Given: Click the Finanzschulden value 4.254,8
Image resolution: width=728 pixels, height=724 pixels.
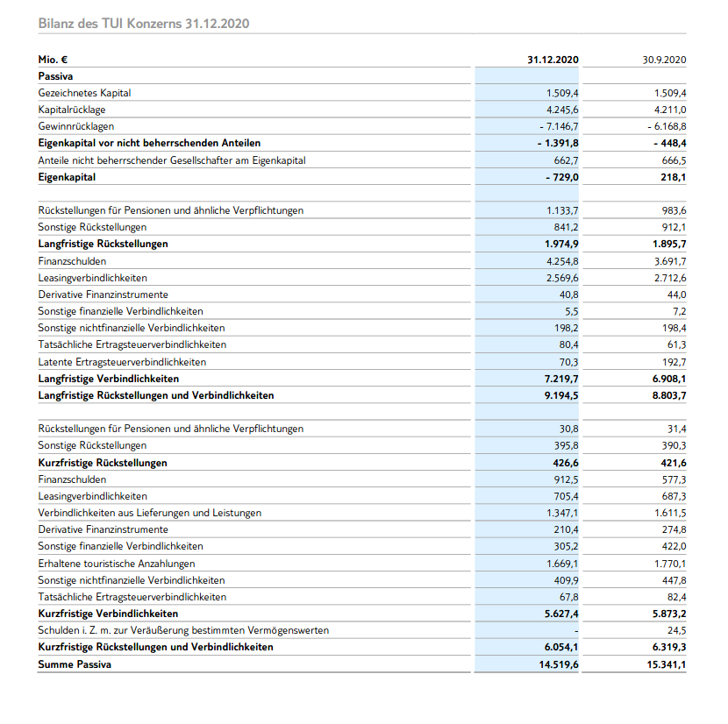Looking at the screenshot, I should (562, 261).
